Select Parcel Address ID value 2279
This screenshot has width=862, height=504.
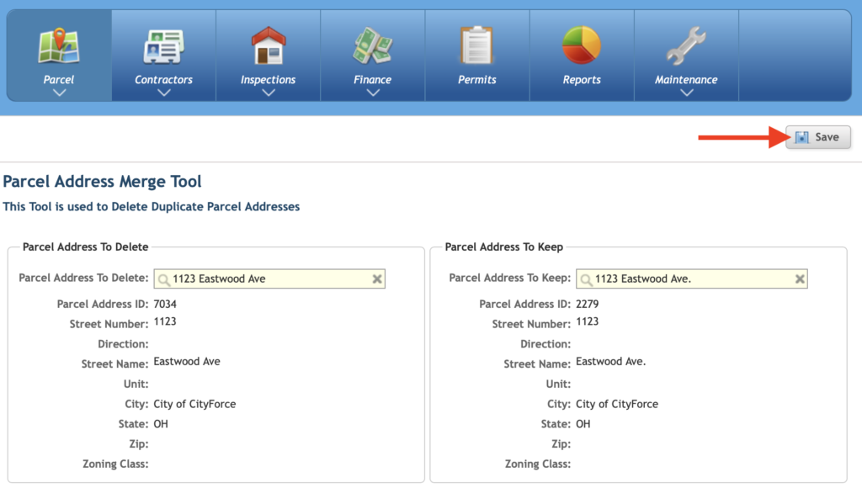click(587, 304)
